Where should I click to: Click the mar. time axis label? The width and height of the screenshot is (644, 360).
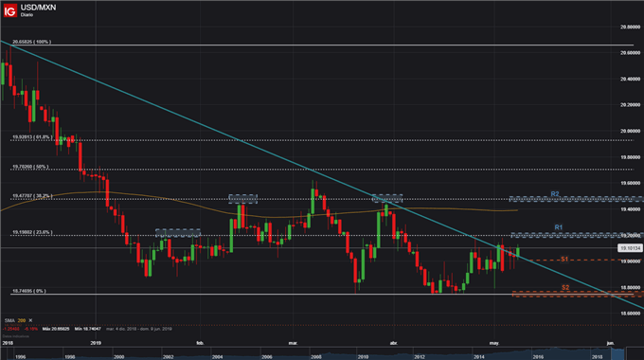pyautogui.click(x=293, y=343)
